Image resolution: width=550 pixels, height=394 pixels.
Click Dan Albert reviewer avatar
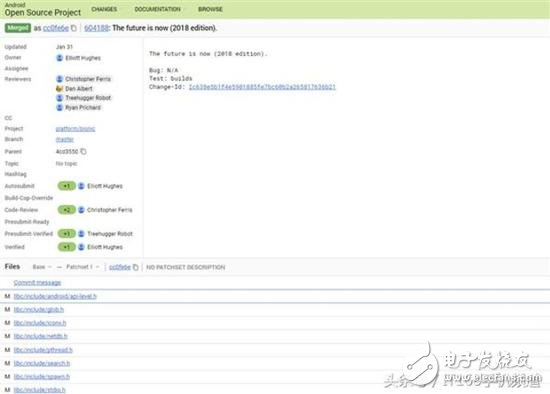(60, 88)
